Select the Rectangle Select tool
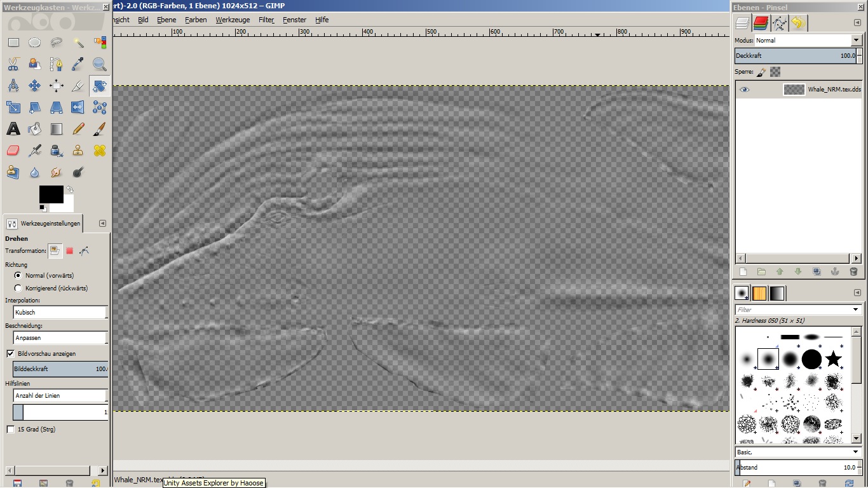Screen dimensions: 868x488 13,43
